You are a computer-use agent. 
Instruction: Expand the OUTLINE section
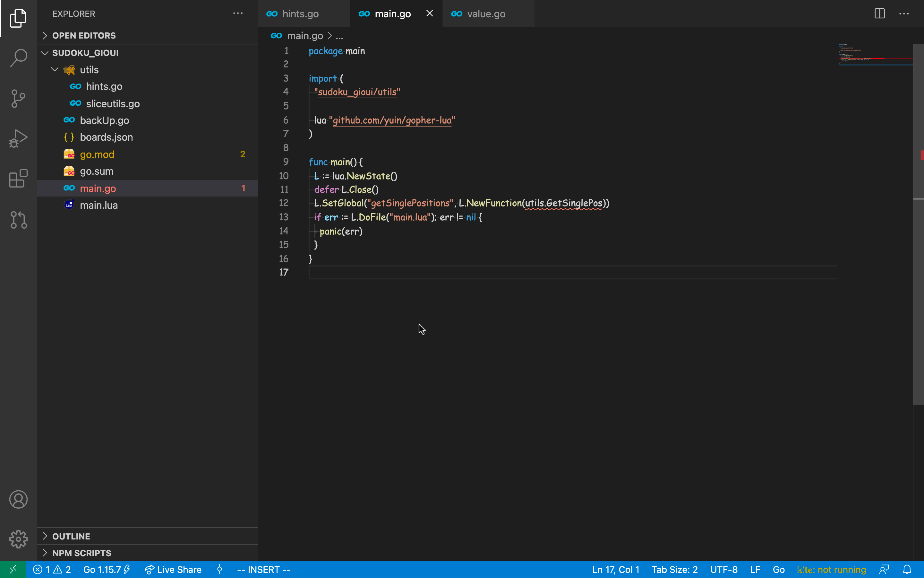point(147,536)
